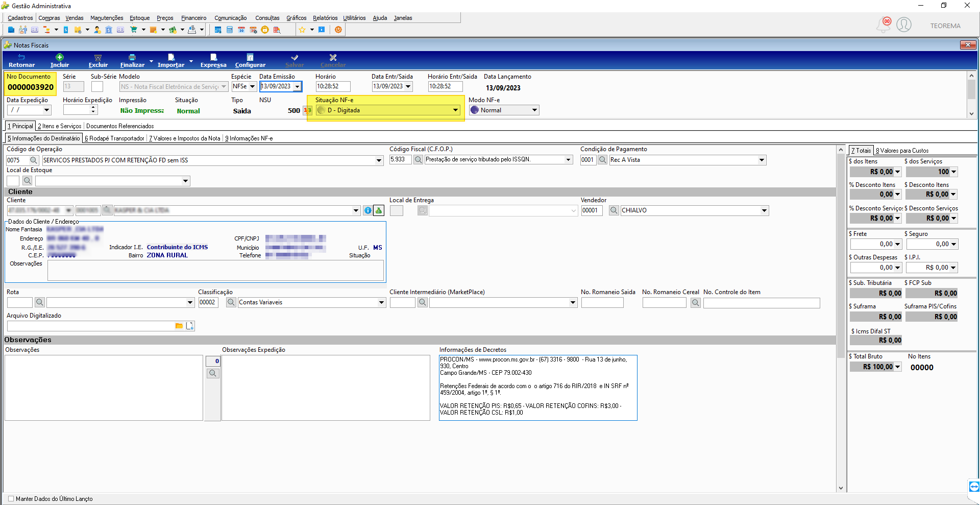This screenshot has width=980, height=505.
Task: Expand the Classificação Contas Variaveis dropdown
Action: 381,302
